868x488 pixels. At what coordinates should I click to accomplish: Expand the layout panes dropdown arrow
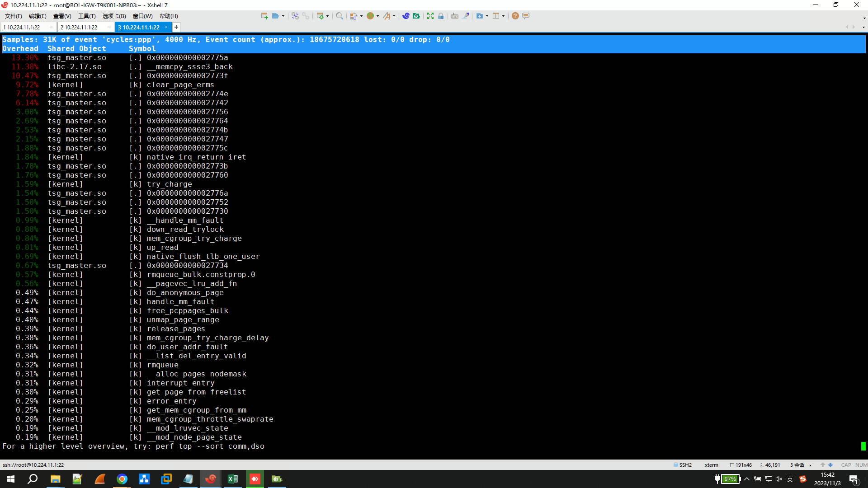click(503, 16)
